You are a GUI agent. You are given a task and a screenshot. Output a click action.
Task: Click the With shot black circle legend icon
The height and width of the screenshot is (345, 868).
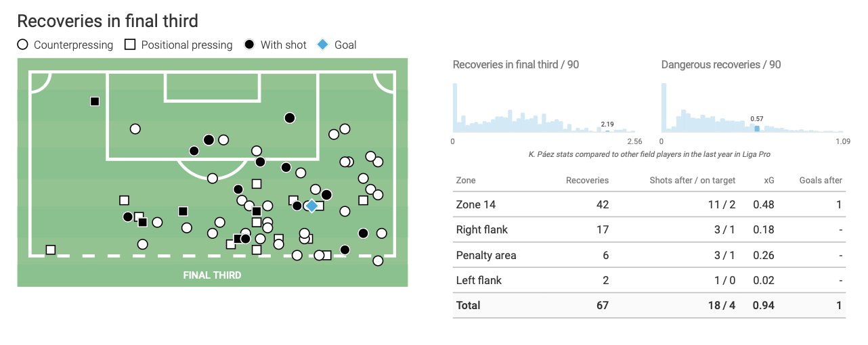249,45
